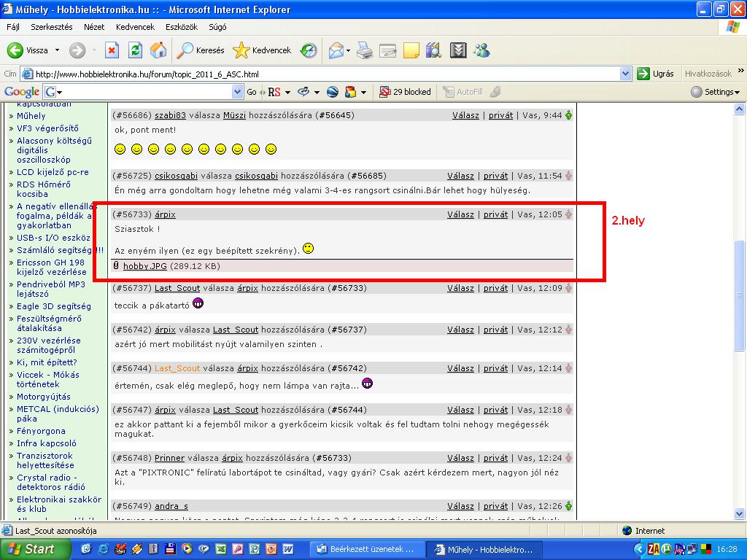Open Keresés search panel
Image resolution: width=747 pixels, height=560 pixels.
pos(200,50)
